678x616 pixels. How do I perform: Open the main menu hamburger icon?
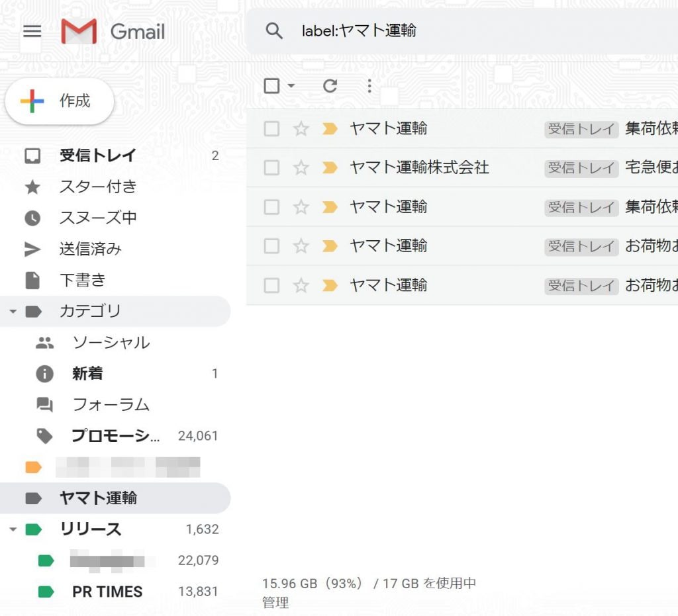32,31
